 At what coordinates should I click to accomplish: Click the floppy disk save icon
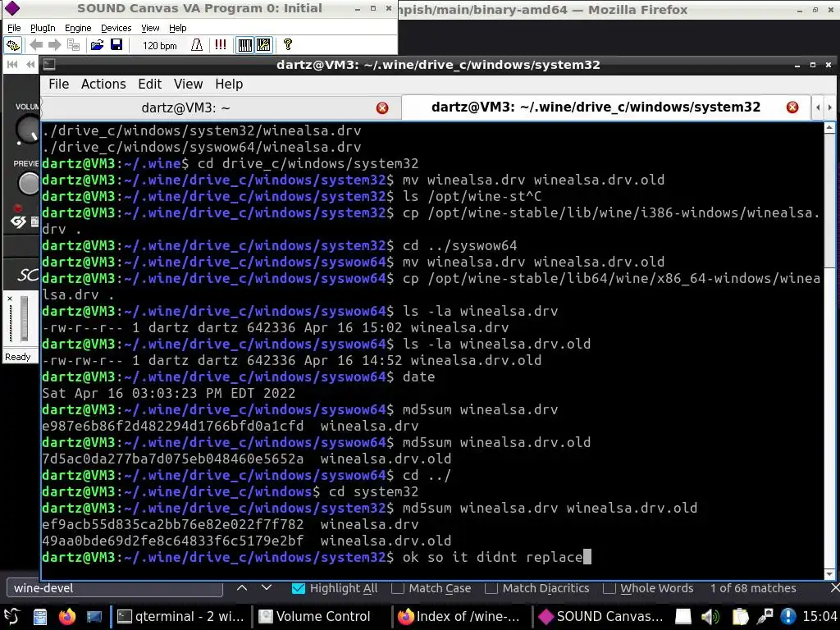(x=116, y=45)
